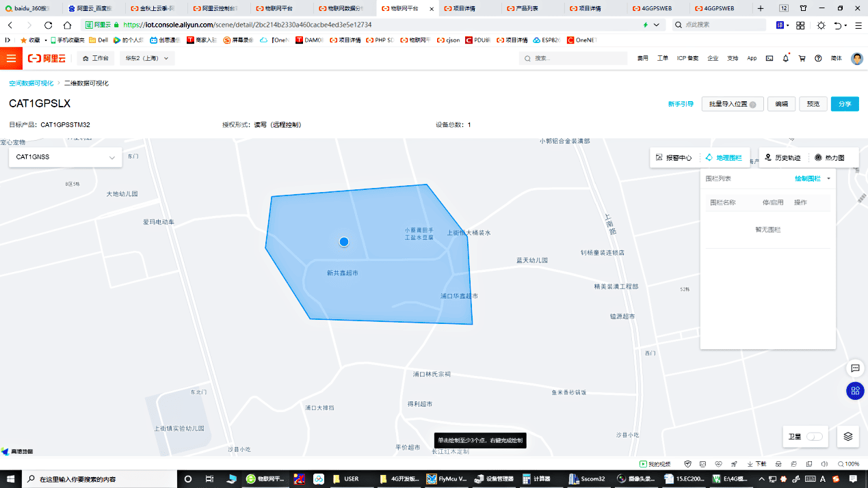
Task: Toggle the 卫星 satellite map switch
Action: [x=814, y=436]
